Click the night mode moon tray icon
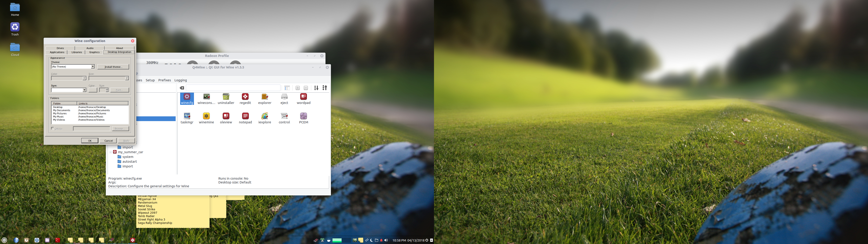The image size is (868, 244). (372, 240)
